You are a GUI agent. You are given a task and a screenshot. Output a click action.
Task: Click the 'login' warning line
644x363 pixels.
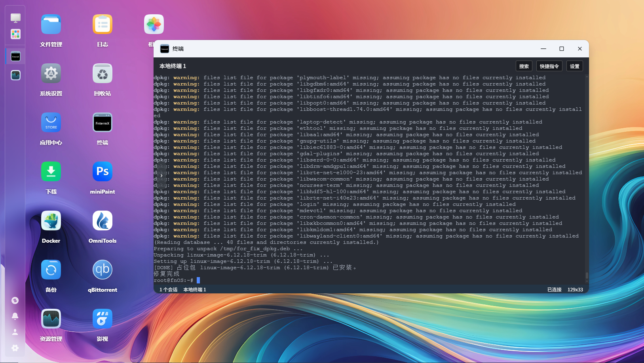point(335,204)
